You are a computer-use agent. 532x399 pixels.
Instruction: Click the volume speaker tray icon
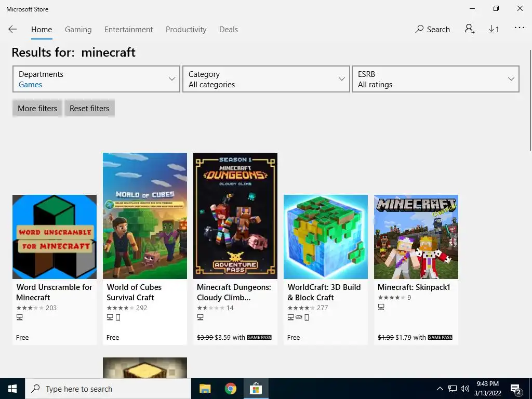point(465,389)
